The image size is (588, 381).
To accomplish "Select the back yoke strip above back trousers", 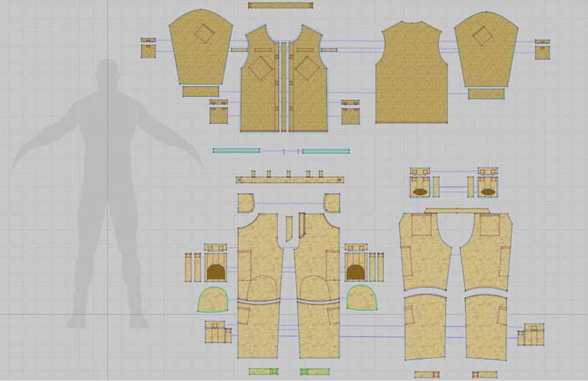I will point(457,210).
